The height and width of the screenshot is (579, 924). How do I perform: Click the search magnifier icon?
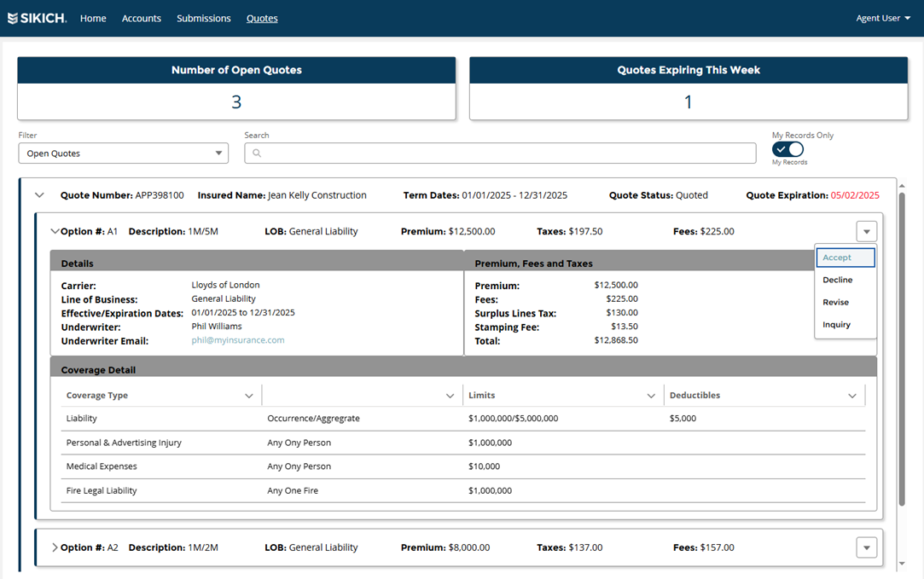257,153
